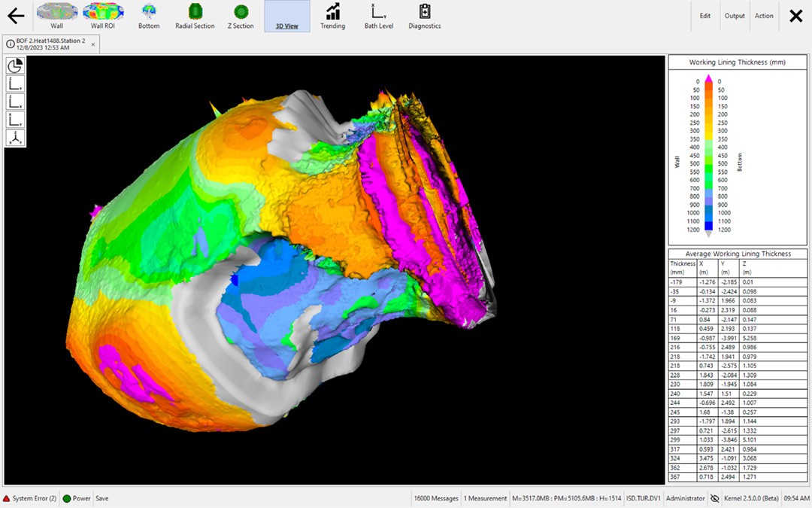
Task: Open the Trending chart view
Action: tap(332, 16)
